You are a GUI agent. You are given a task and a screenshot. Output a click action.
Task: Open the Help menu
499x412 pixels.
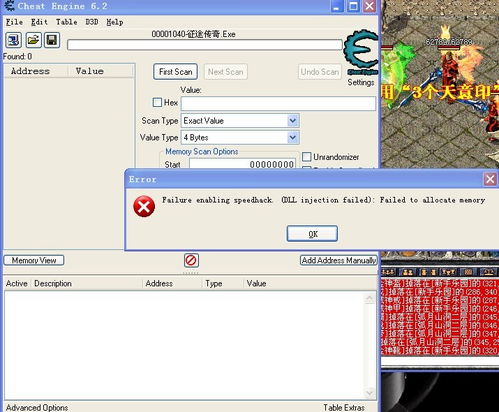click(x=115, y=22)
